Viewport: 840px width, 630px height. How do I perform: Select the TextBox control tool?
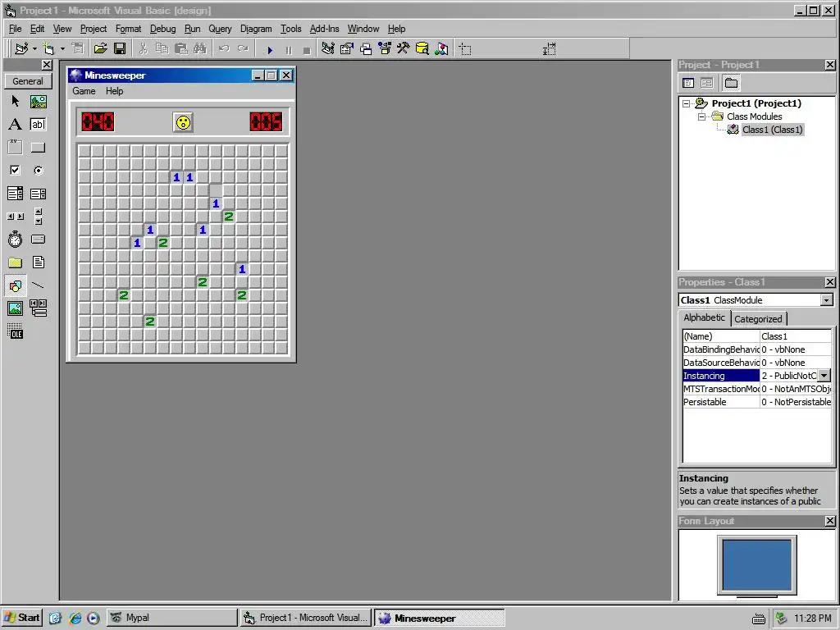click(x=38, y=125)
